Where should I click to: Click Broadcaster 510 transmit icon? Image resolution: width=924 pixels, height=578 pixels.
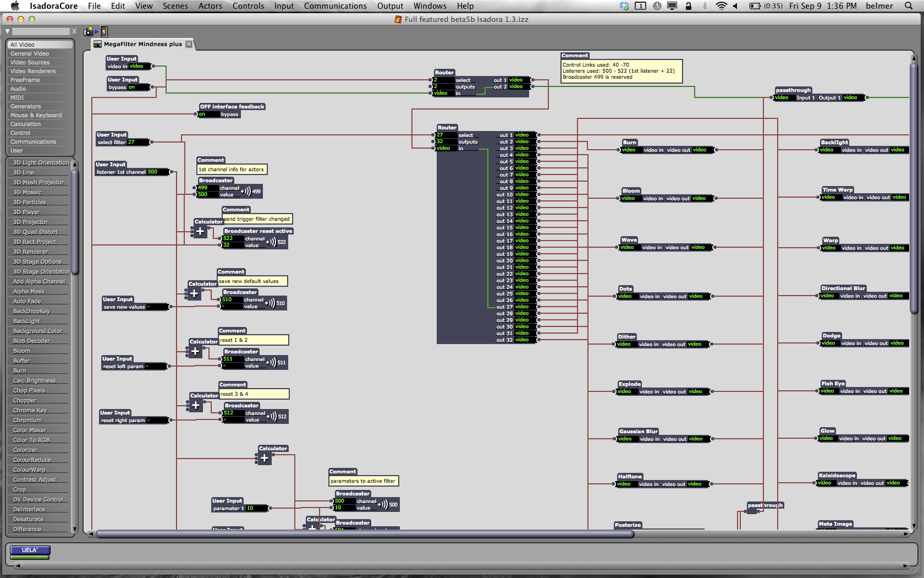270,303
